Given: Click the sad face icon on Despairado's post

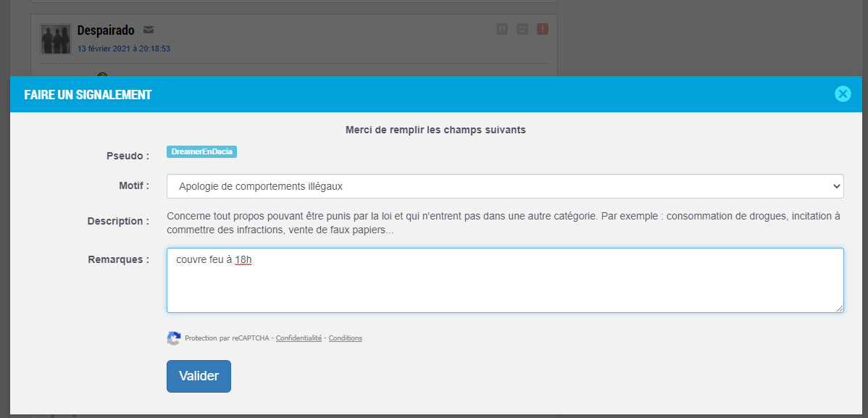Looking at the screenshot, I should point(522,30).
